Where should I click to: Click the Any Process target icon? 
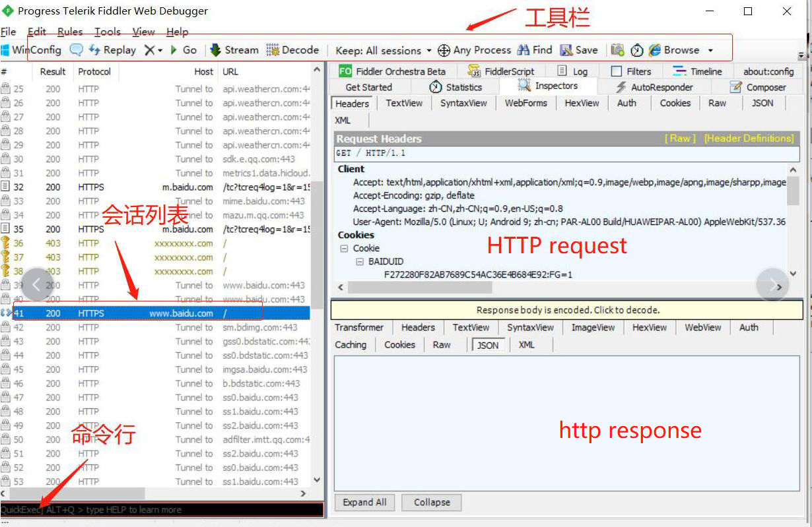tap(444, 51)
